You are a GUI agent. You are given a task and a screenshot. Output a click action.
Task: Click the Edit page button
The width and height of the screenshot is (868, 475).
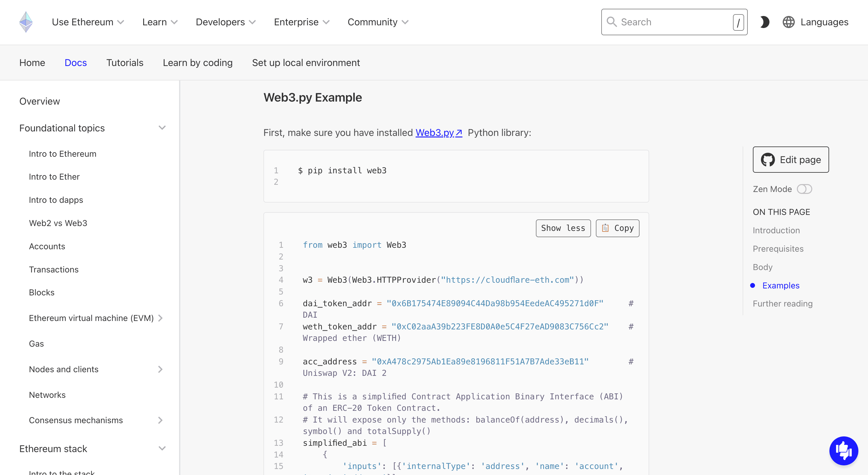791,160
